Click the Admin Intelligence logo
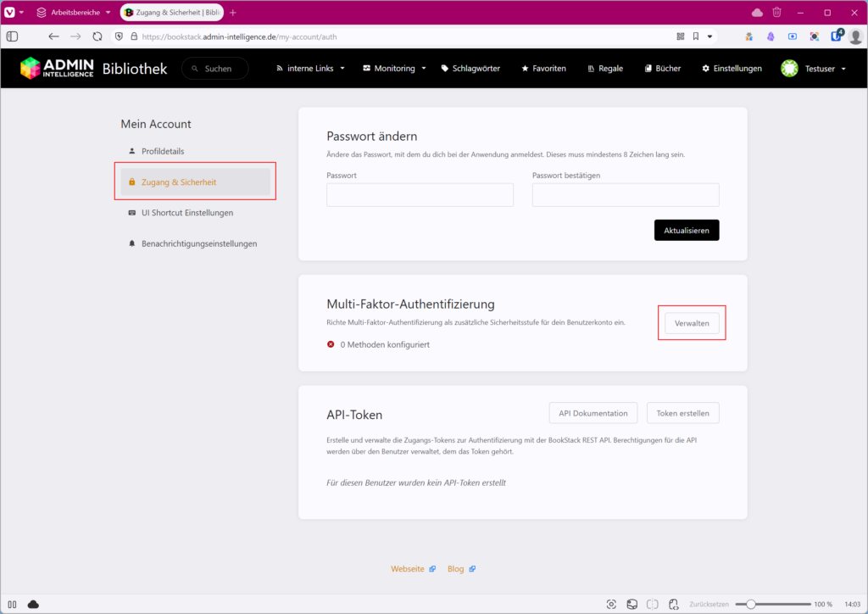 click(57, 69)
